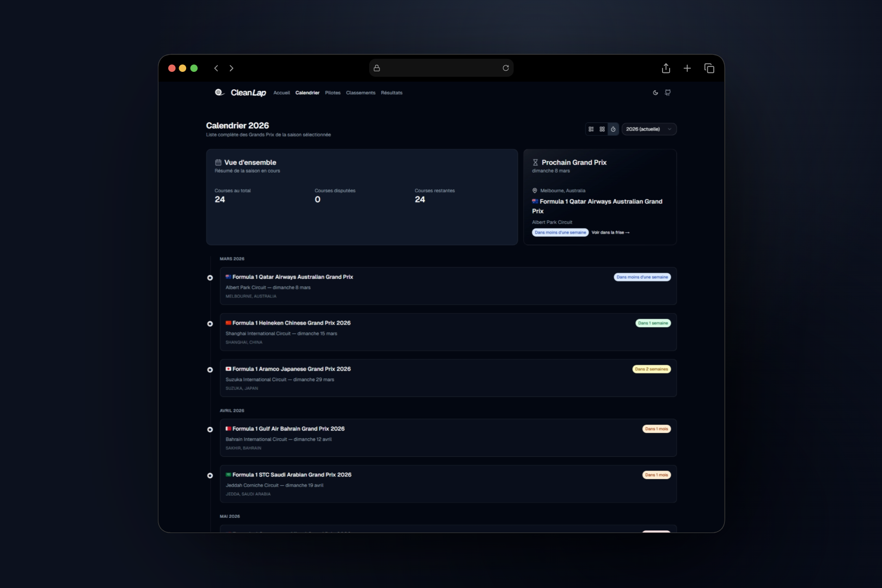
Task: Open the Pilotes tab
Action: point(333,93)
